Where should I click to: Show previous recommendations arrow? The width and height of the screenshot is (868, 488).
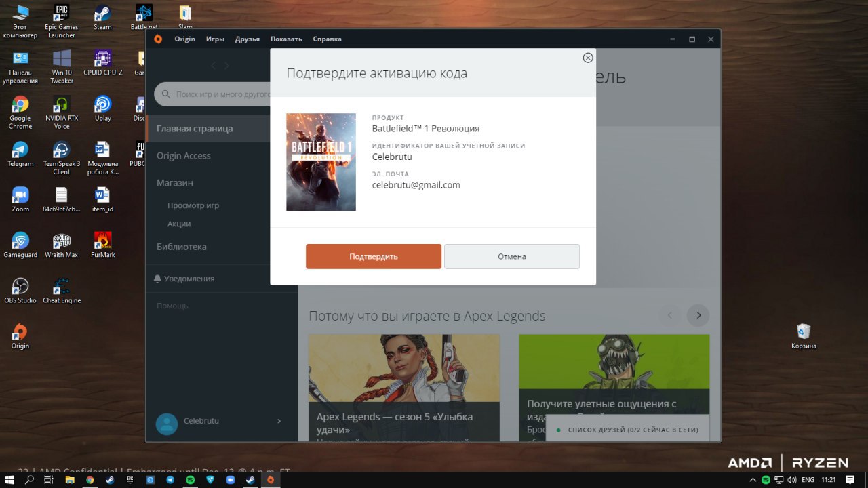[x=670, y=315]
